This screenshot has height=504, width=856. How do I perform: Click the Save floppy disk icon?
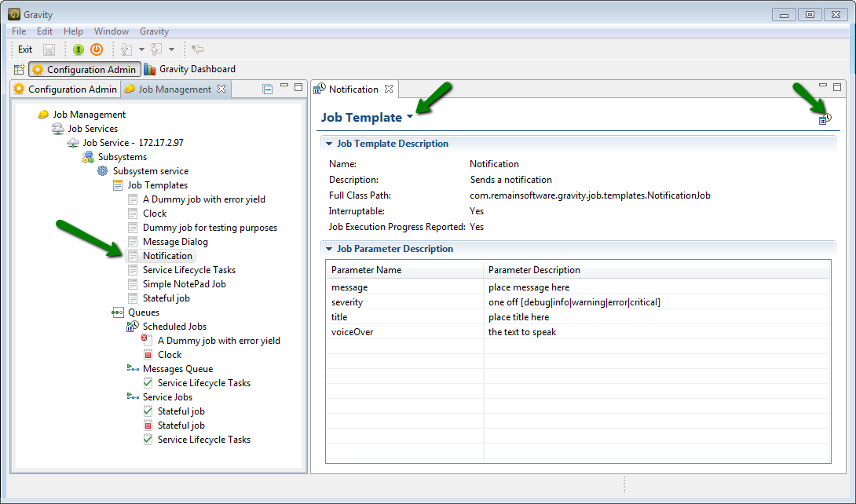click(x=49, y=49)
